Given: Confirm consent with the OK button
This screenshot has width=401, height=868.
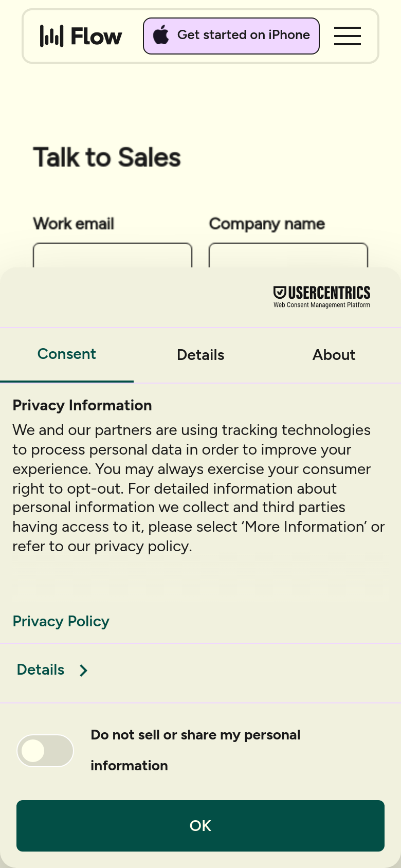Looking at the screenshot, I should (x=200, y=826).
